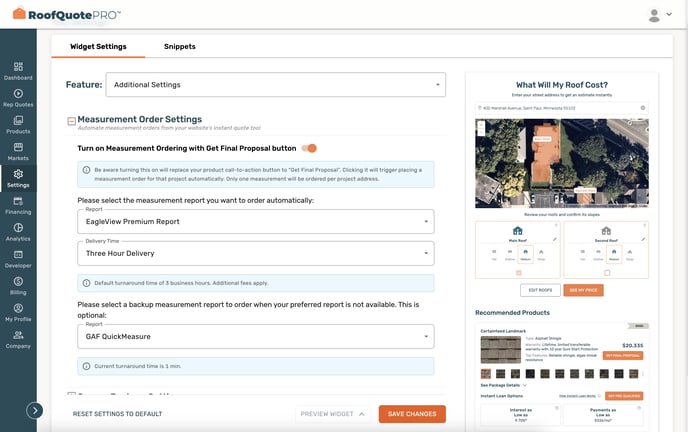Select first highlighted shingle color swatch

tap(486, 374)
